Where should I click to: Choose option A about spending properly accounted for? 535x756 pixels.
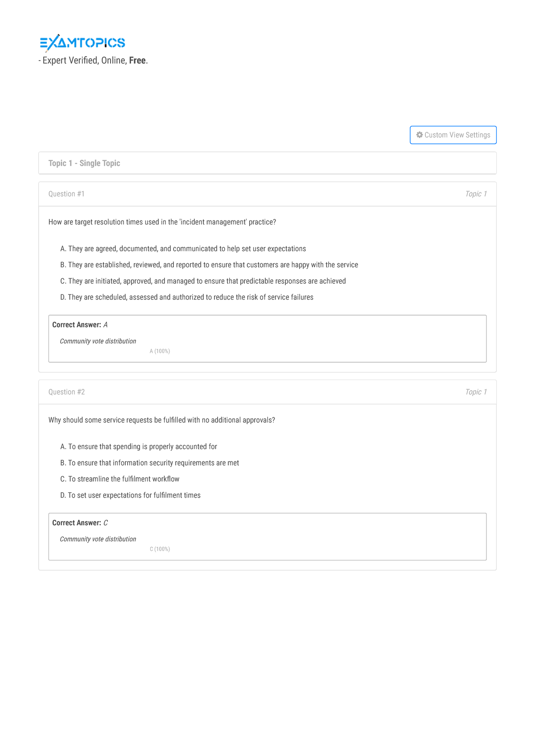[x=139, y=446]
